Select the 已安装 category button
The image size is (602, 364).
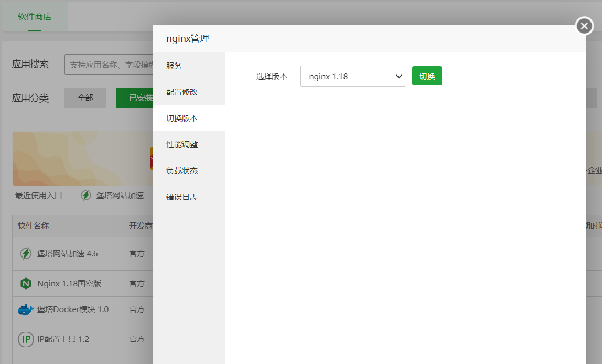135,98
